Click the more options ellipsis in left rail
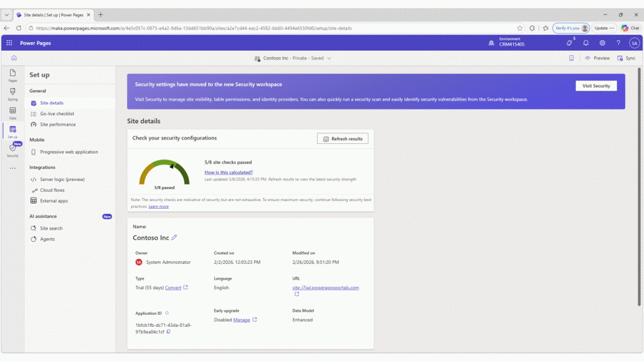Viewport: 644px width, 362px height. click(13, 168)
